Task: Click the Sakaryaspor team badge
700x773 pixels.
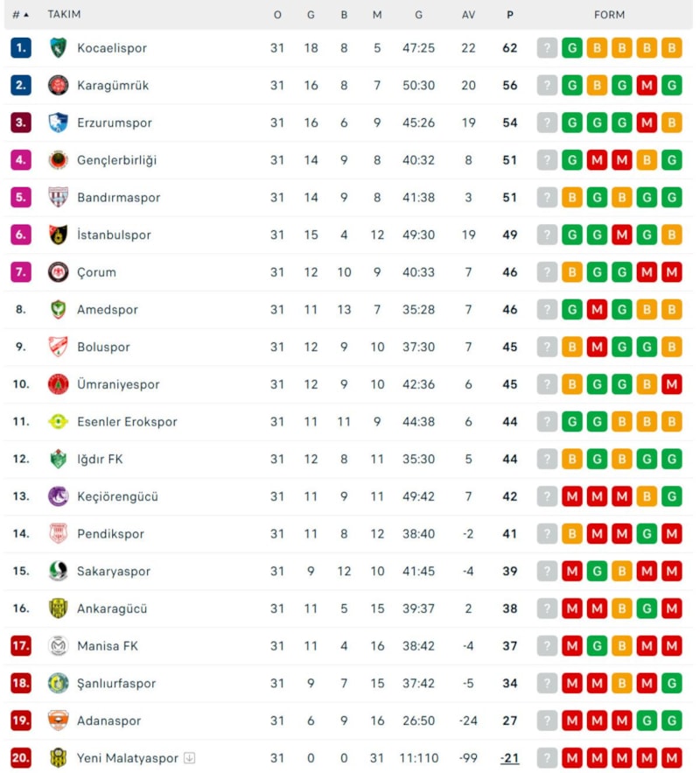Action: [x=58, y=571]
